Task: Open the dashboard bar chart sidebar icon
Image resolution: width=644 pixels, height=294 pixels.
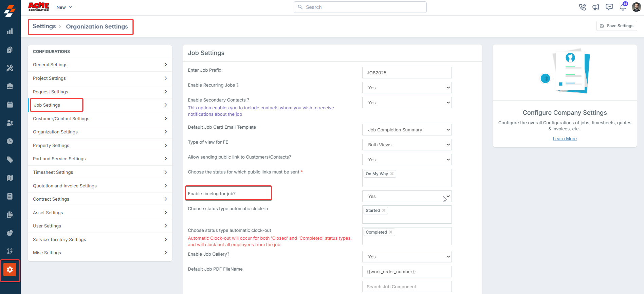Action: click(x=10, y=31)
